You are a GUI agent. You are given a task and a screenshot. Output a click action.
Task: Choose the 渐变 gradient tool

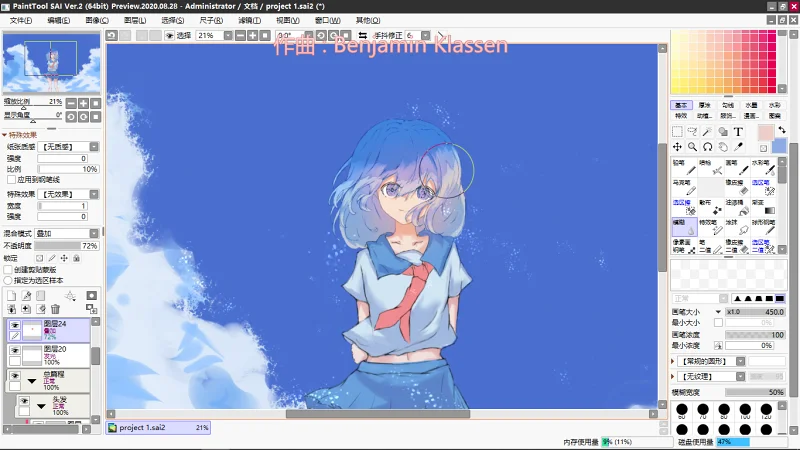763,207
